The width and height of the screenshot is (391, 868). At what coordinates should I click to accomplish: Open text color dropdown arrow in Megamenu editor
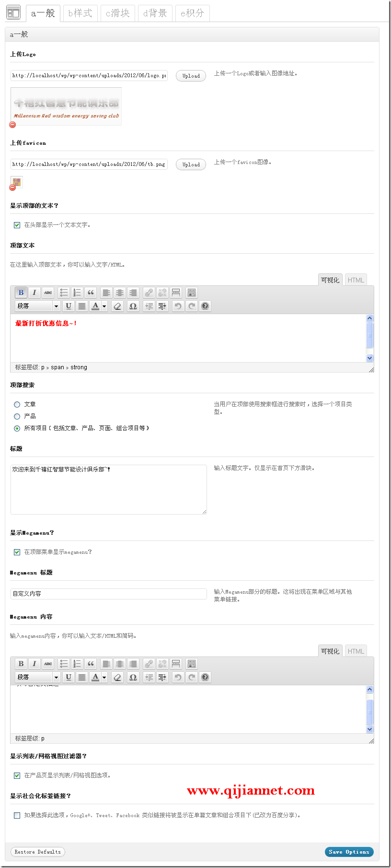click(104, 677)
